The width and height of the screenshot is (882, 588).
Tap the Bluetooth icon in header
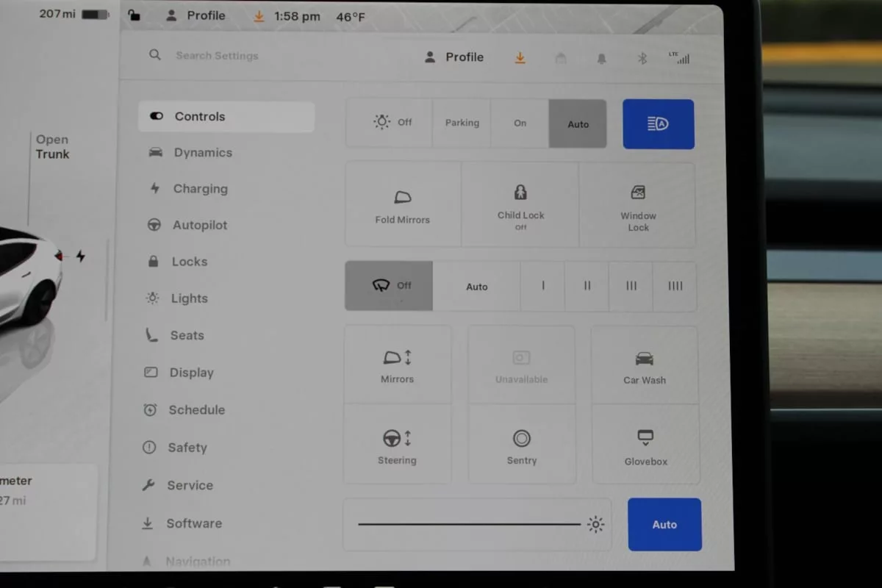pos(642,58)
